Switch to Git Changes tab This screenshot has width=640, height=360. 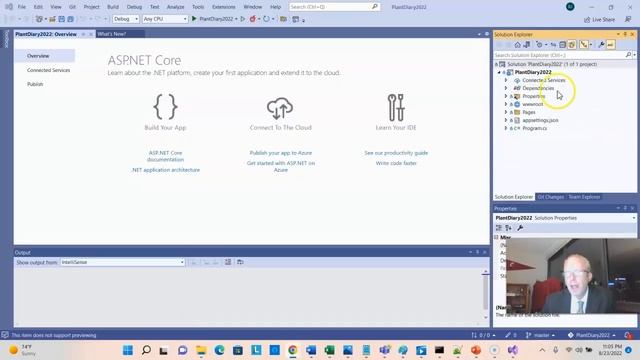click(x=550, y=197)
